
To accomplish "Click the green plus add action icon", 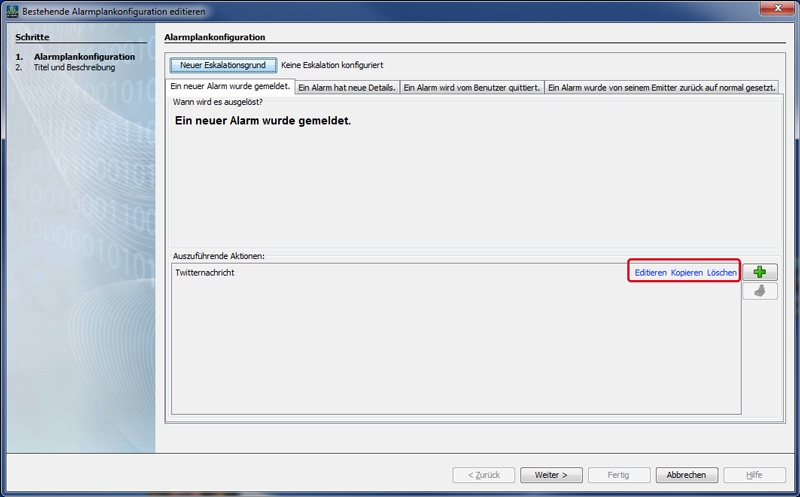I will point(760,272).
